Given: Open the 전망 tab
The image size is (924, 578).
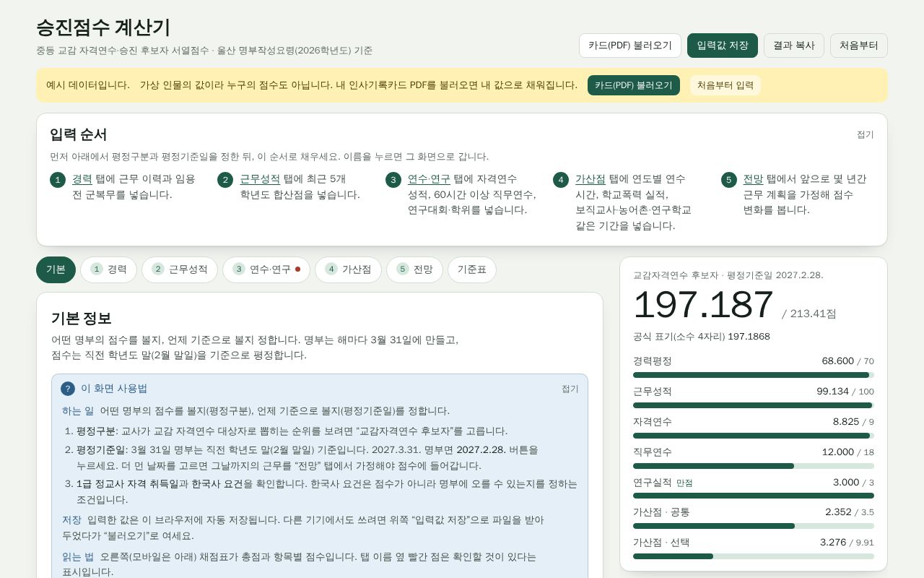Looking at the screenshot, I should pos(414,269).
